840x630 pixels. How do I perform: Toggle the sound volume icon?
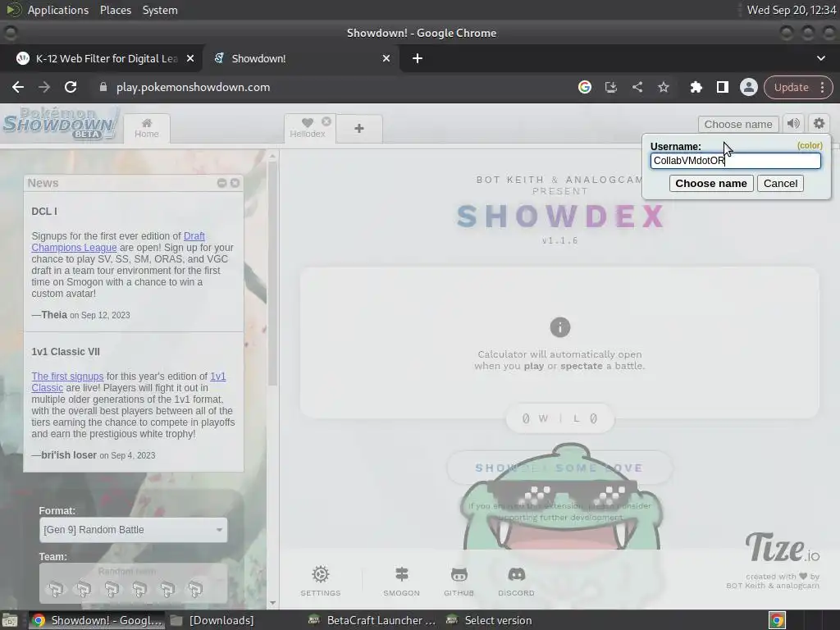click(793, 124)
